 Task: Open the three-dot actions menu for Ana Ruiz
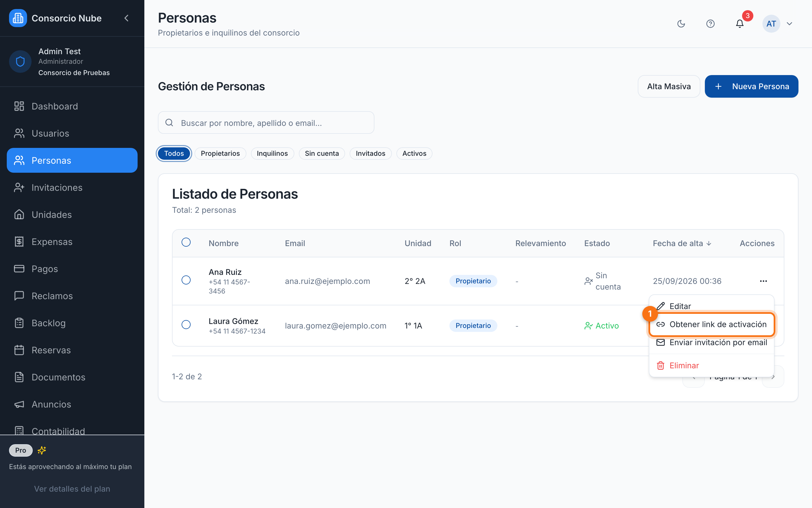coord(763,281)
